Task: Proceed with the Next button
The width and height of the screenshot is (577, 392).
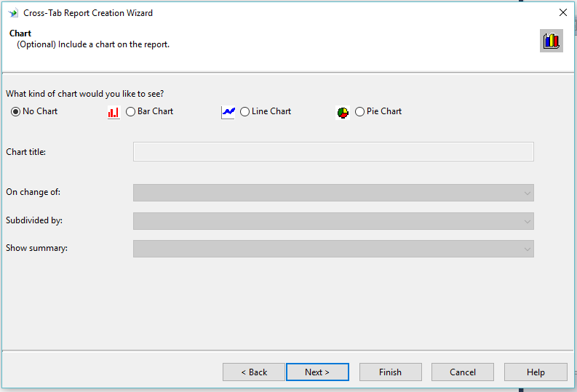Action: click(x=317, y=372)
